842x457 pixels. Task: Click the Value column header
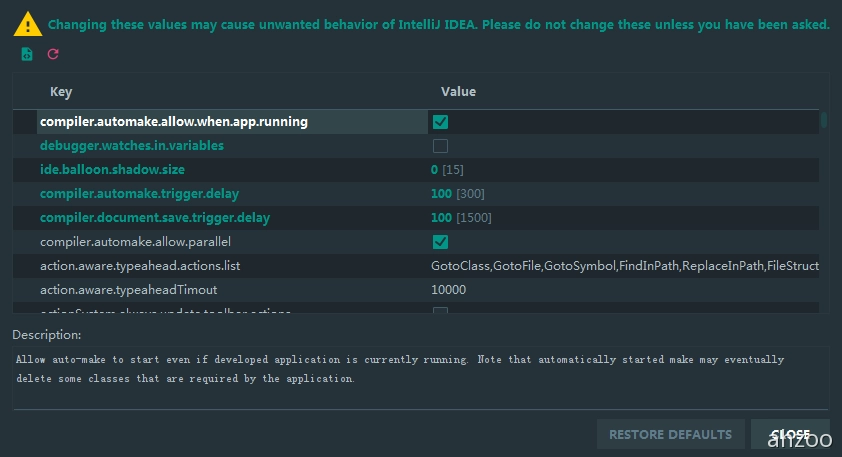point(458,92)
